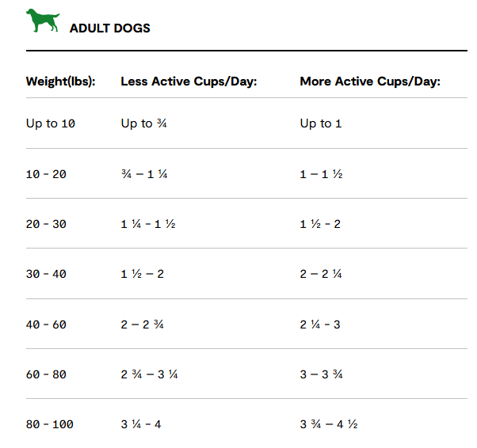Click the 2 – 2 ¼ more active value
The height and width of the screenshot is (448, 477).
coord(321,274)
